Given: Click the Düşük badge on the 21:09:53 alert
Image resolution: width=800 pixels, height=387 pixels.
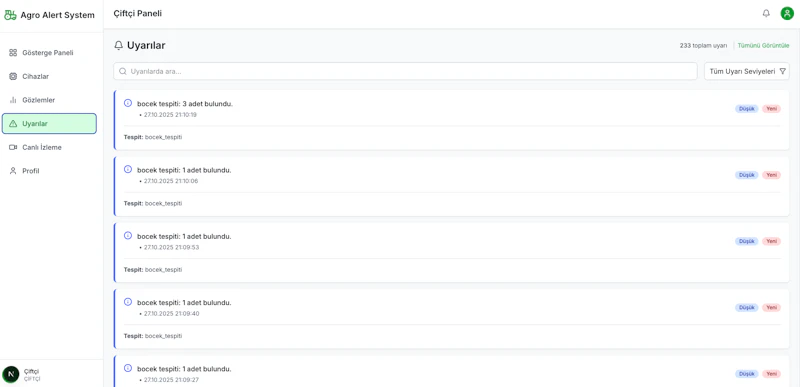Looking at the screenshot, I should [746, 241].
